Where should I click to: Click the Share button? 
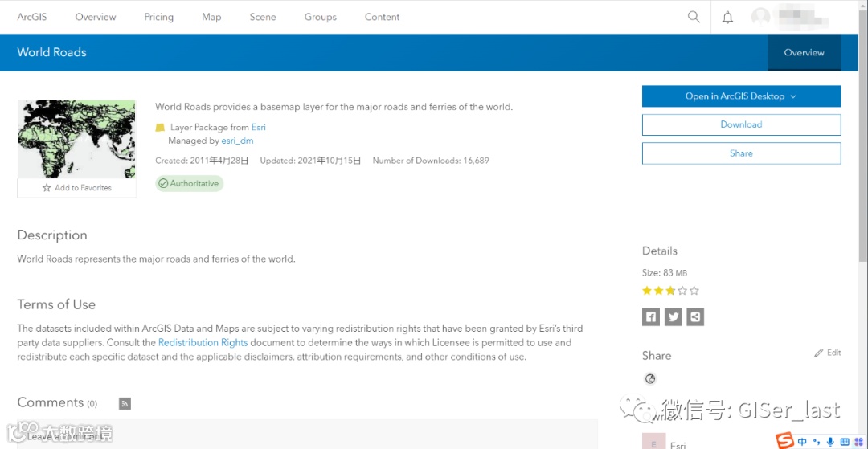click(741, 153)
